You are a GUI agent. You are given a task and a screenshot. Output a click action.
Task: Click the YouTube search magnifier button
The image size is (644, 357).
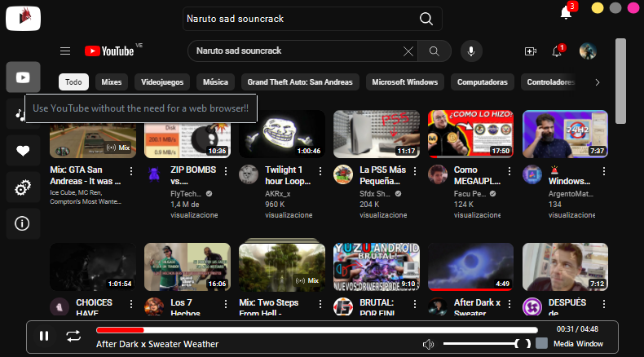point(434,51)
